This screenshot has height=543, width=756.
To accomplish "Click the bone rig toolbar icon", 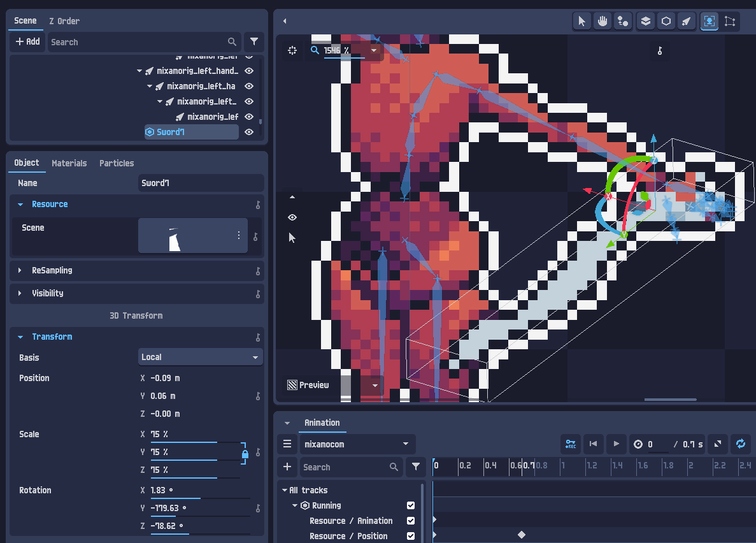I will coord(686,21).
